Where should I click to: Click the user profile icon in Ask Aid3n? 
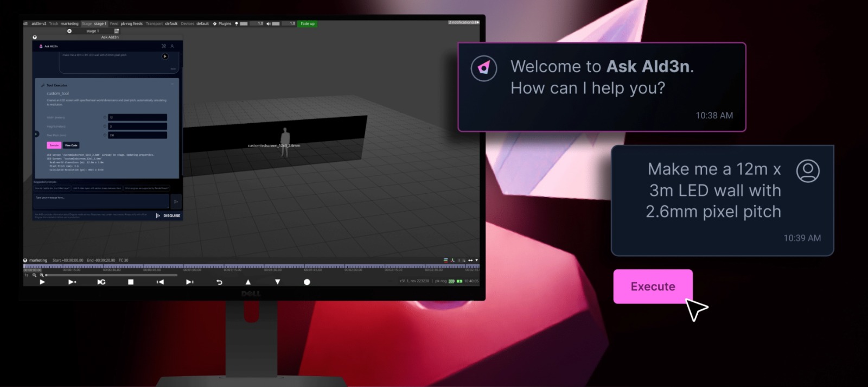click(x=173, y=46)
